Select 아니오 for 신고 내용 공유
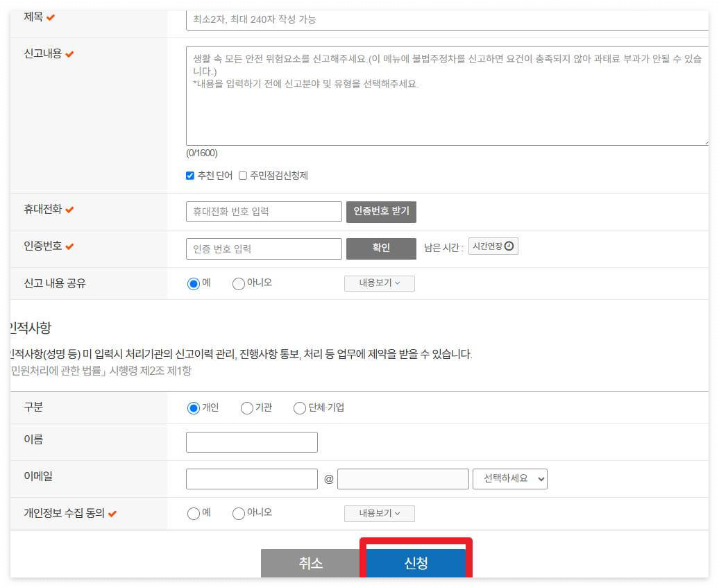Image resolution: width=719 pixels, height=588 pixels. pyautogui.click(x=239, y=283)
